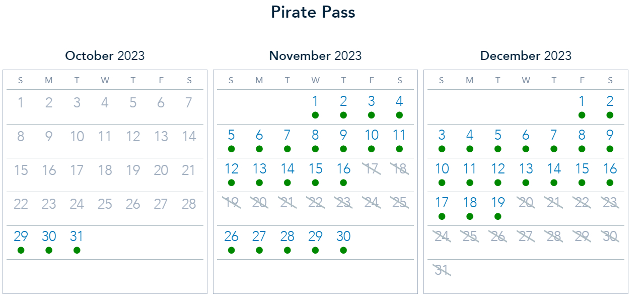Click the green dot under November 14

coord(288,183)
